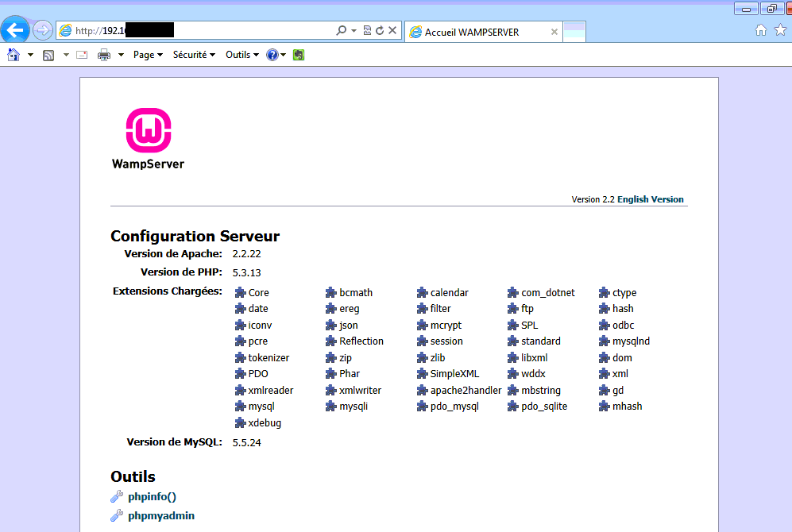
Task: Click the WampServer pink logo
Action: coord(149,130)
